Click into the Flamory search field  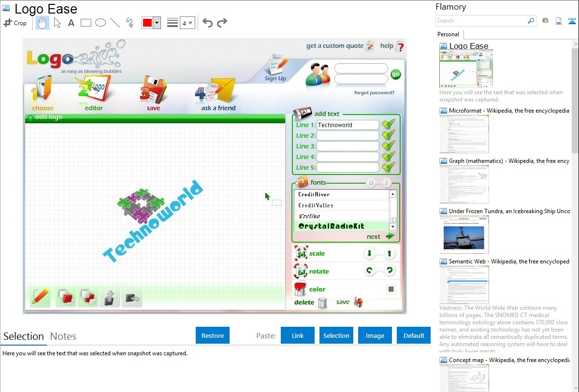(x=481, y=21)
